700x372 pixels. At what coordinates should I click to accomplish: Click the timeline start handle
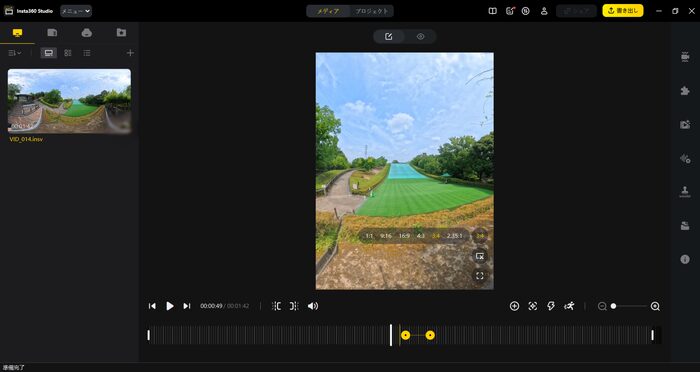(149, 335)
